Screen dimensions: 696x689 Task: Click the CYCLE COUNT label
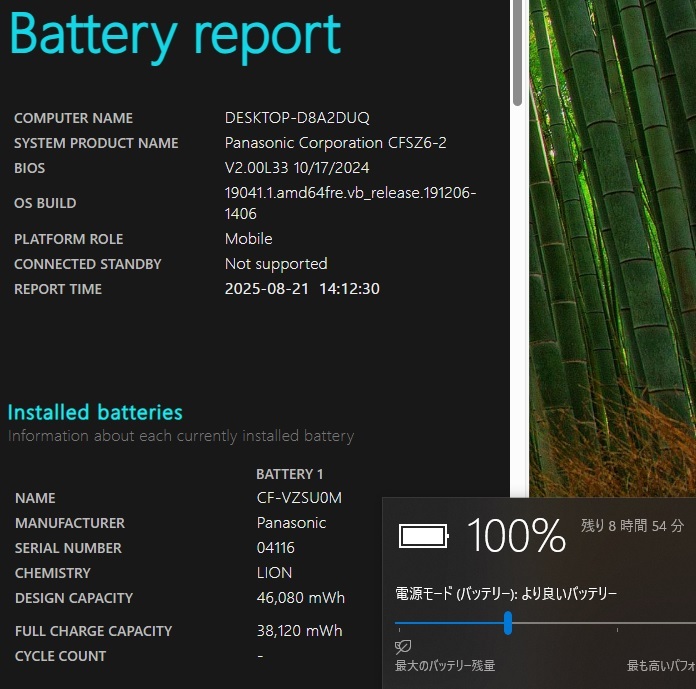point(60,656)
